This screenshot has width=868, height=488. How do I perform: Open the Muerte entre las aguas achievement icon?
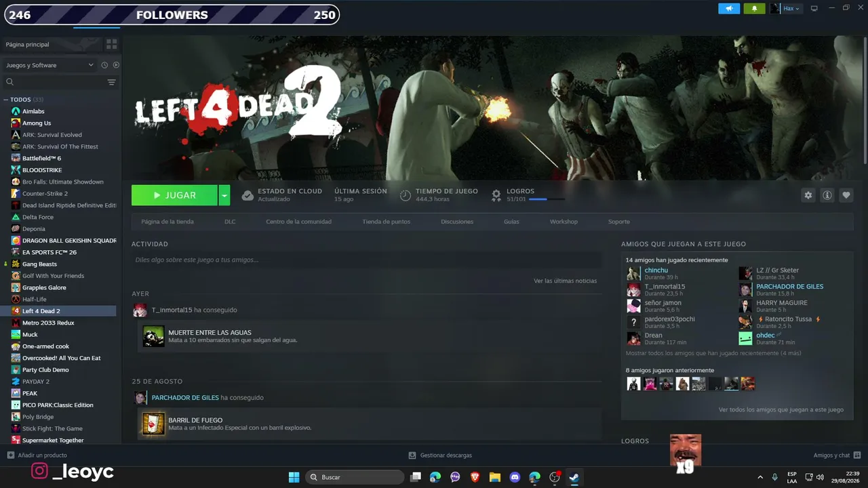[153, 336]
